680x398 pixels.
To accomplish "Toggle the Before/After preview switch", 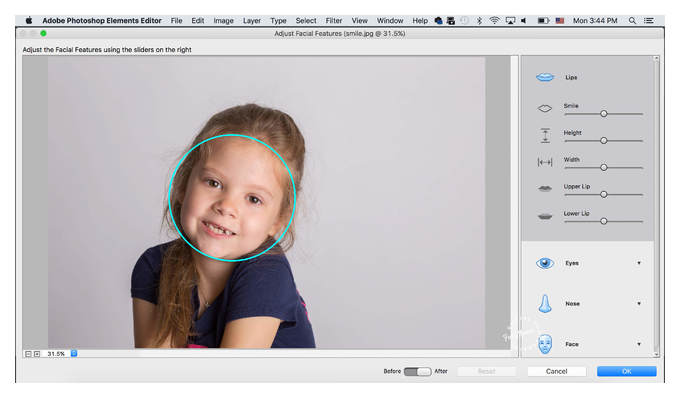I will click(417, 372).
